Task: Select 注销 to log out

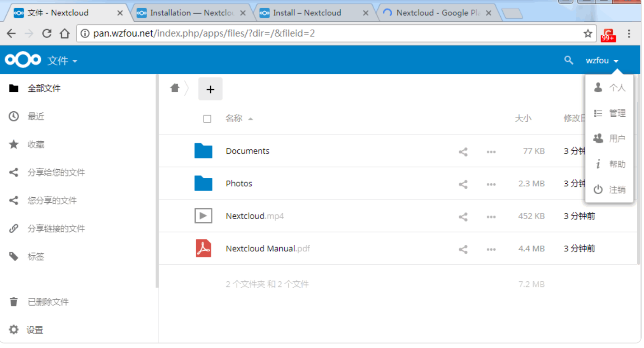Action: tap(609, 190)
